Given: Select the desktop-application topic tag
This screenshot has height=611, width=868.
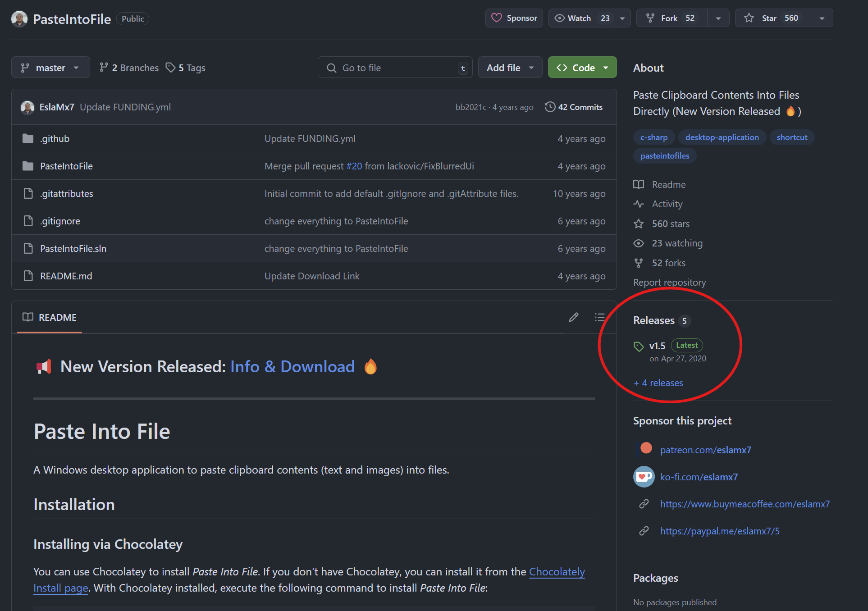Looking at the screenshot, I should (722, 137).
